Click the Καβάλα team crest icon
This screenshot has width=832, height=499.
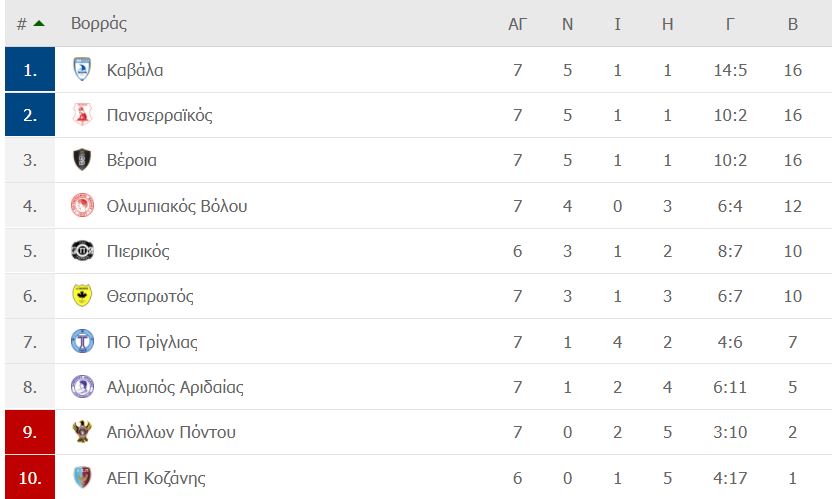(x=82, y=70)
